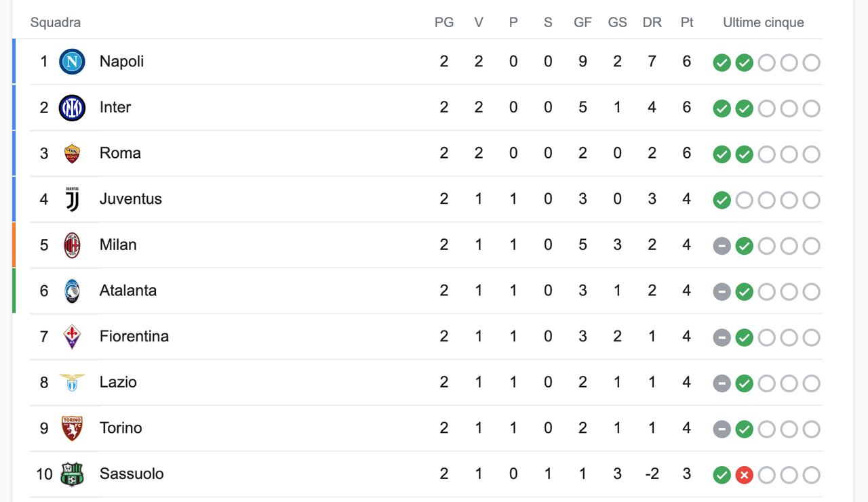
Task: Click Juventus's green win checkmark
Action: (x=722, y=200)
